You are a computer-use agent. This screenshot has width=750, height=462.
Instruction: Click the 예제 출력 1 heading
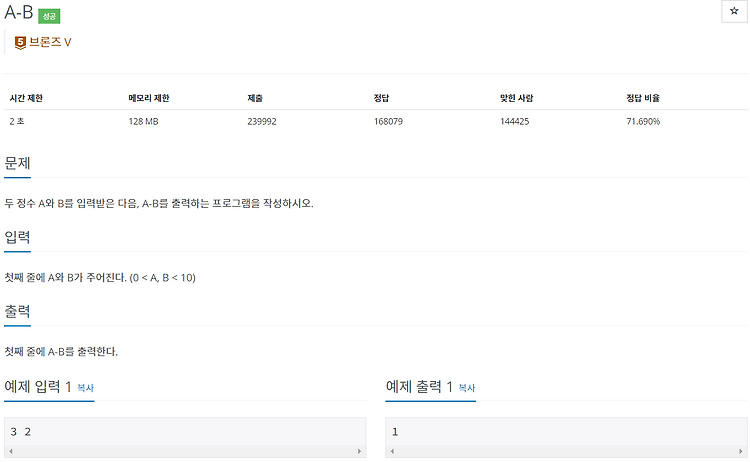pos(419,386)
